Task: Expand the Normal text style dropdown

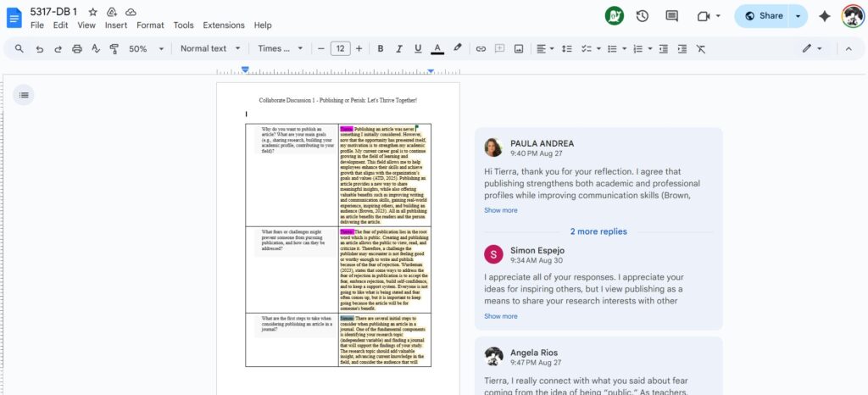Action: [210, 49]
